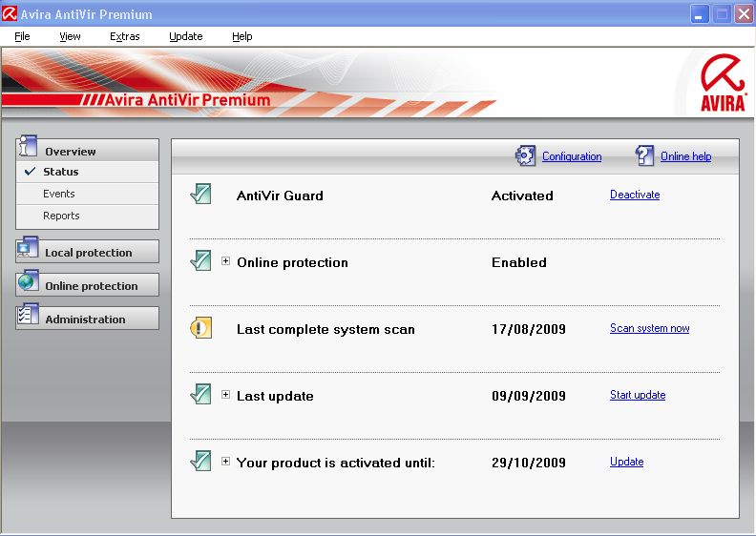Click the Online help question mark icon
The width and height of the screenshot is (756, 536).
coord(644,155)
